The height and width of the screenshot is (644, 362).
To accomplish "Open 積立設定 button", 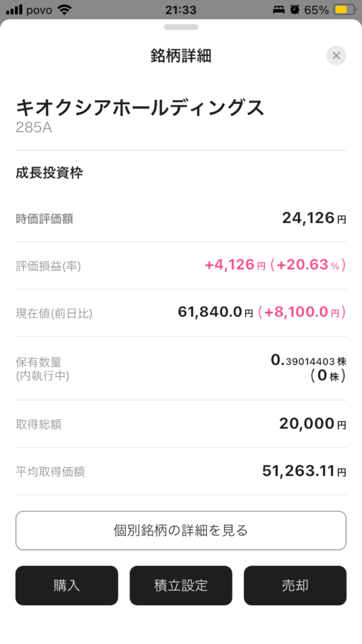I will tap(181, 586).
